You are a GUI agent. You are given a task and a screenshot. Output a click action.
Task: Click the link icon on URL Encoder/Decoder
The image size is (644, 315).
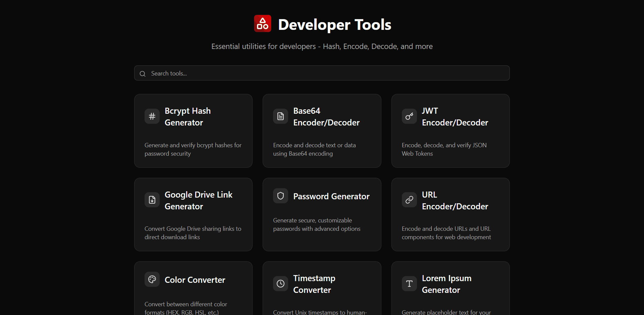click(409, 200)
